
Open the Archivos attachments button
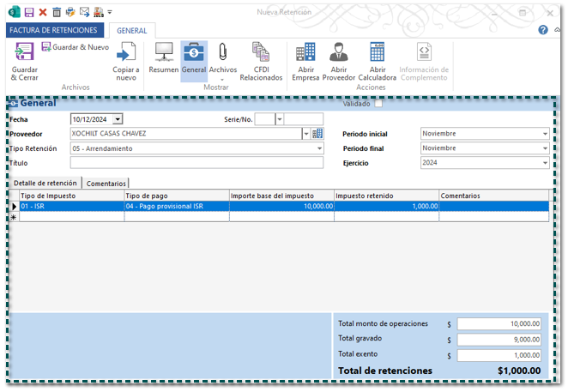pyautogui.click(x=222, y=55)
